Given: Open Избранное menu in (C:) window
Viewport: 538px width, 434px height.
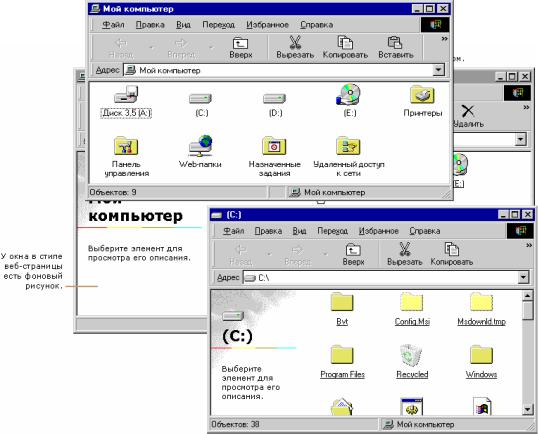Looking at the screenshot, I should tap(378, 231).
